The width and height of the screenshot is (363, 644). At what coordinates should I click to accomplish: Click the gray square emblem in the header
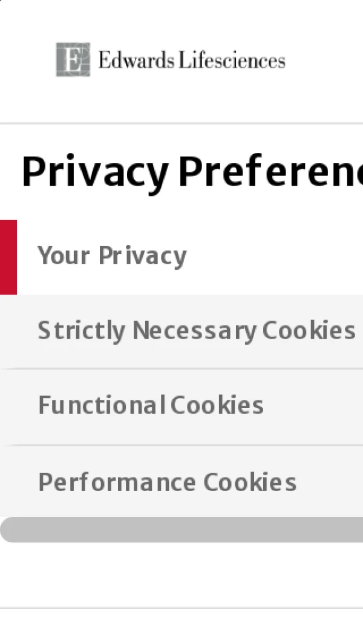pos(73,59)
